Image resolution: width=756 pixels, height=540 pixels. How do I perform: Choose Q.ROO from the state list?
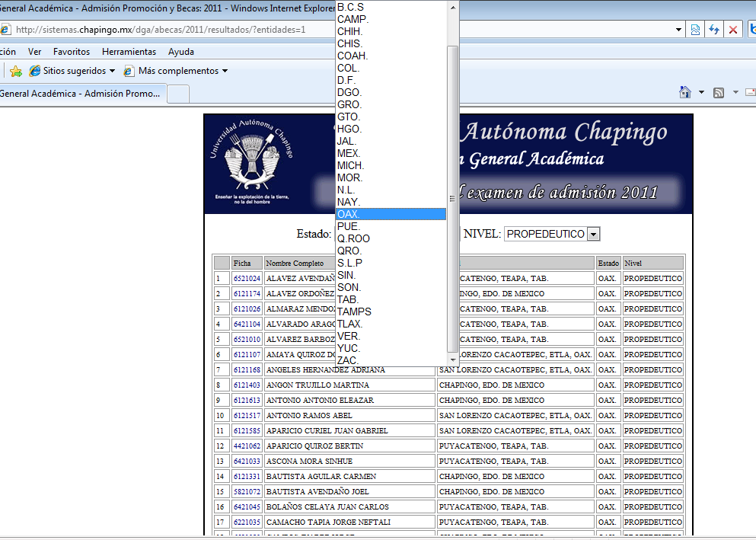coord(391,238)
